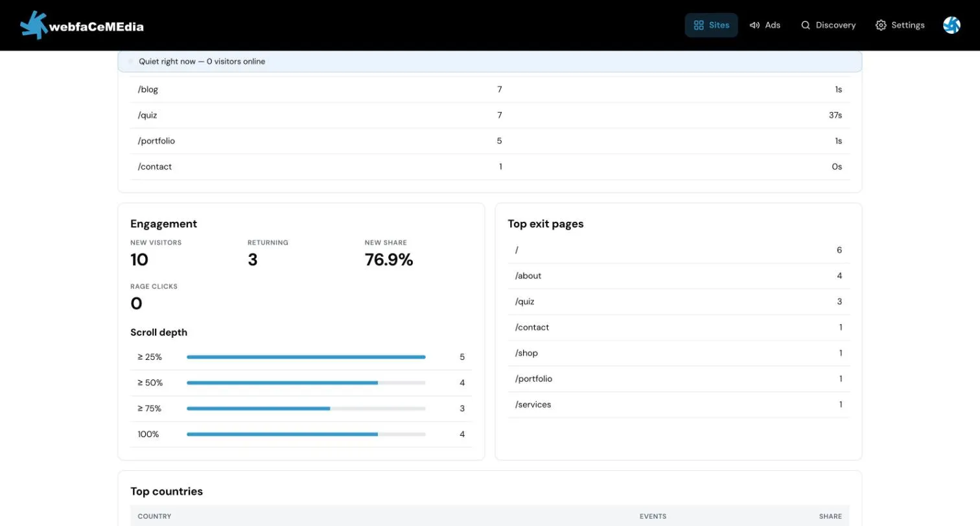
Task: Click the Settings gear icon
Action: (x=881, y=25)
